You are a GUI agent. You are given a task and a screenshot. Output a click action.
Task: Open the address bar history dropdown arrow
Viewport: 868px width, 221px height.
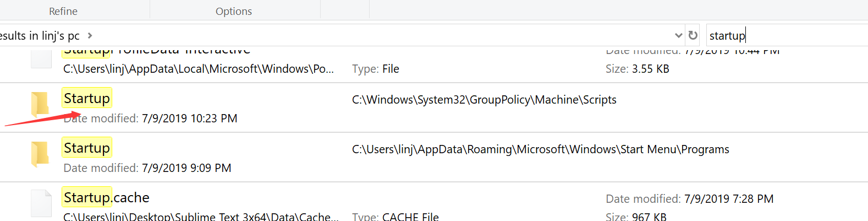coord(678,35)
